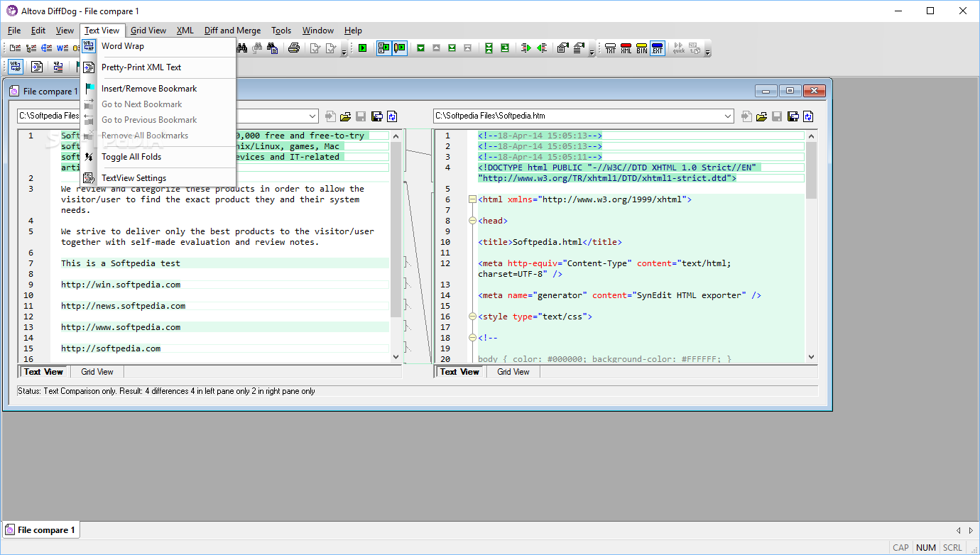Viewport: 980px width, 555px height.
Task: Collapse the html element fold on line 6
Action: pyautogui.click(x=472, y=199)
